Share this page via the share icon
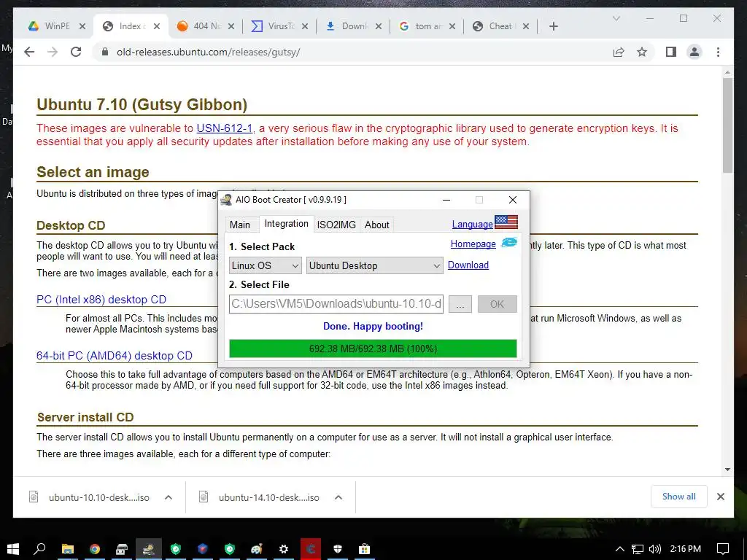Image resolution: width=747 pixels, height=560 pixels. pyautogui.click(x=619, y=52)
